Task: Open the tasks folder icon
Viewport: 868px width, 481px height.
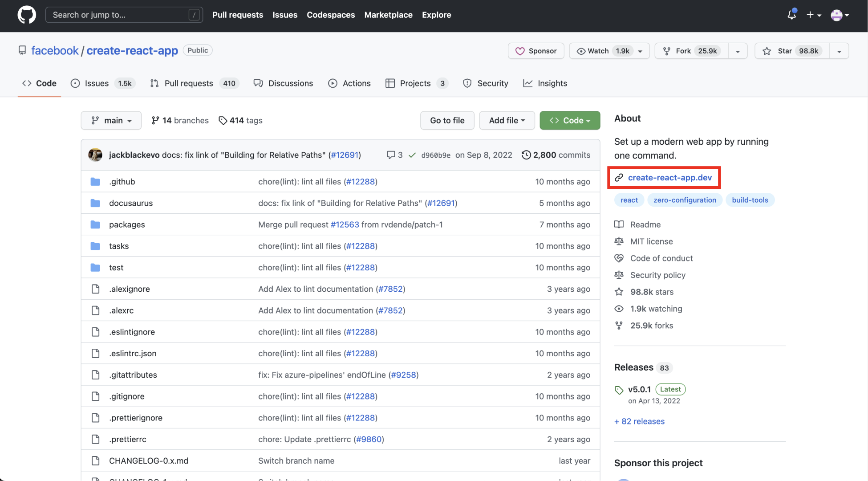Action: 95,246
